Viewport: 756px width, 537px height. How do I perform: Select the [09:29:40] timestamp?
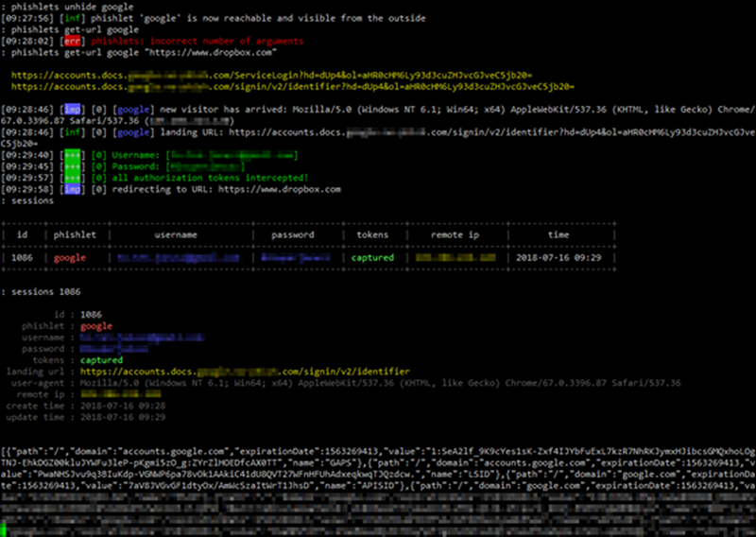27,155
